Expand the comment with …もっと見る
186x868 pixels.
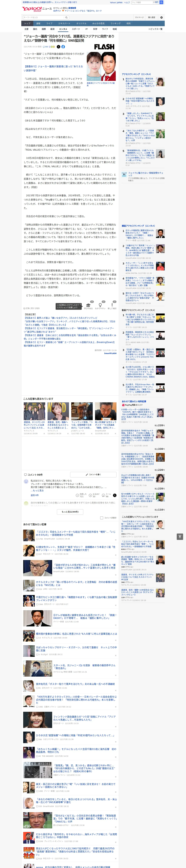pyautogui.click(x=37, y=491)
